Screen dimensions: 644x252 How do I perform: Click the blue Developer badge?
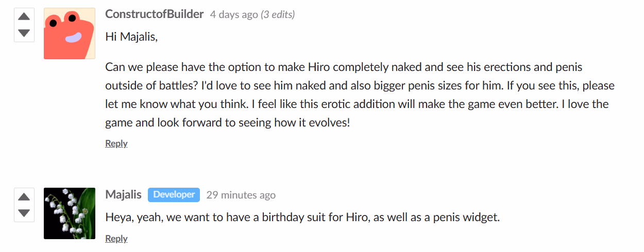pyautogui.click(x=174, y=194)
